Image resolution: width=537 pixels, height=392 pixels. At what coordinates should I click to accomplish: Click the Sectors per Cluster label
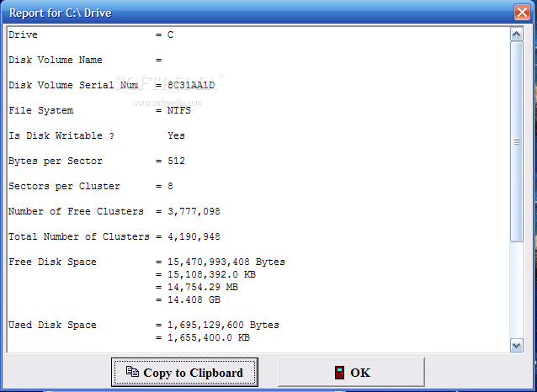(x=64, y=186)
